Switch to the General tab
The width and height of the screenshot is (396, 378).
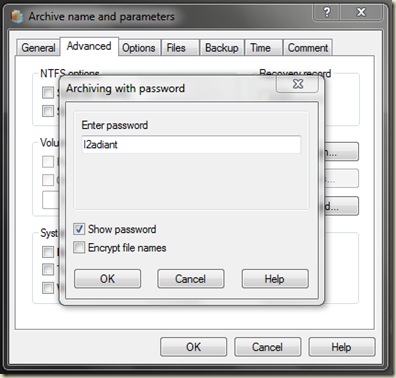(38, 48)
